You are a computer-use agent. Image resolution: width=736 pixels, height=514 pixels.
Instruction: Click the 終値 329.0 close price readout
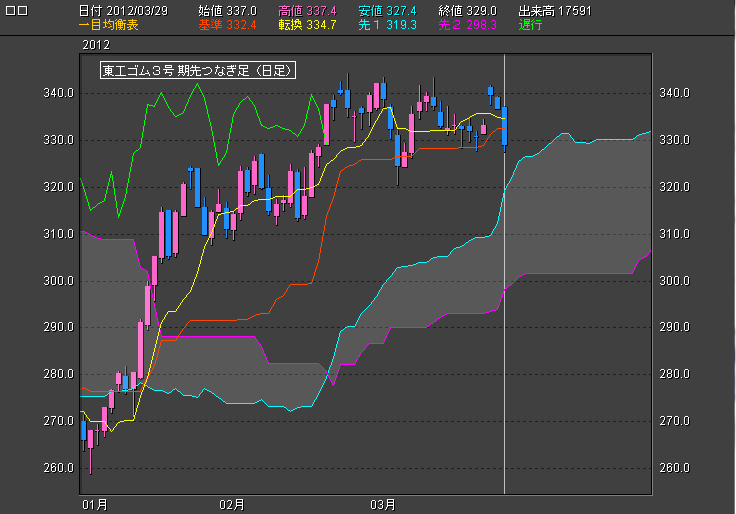pyautogui.click(x=467, y=10)
